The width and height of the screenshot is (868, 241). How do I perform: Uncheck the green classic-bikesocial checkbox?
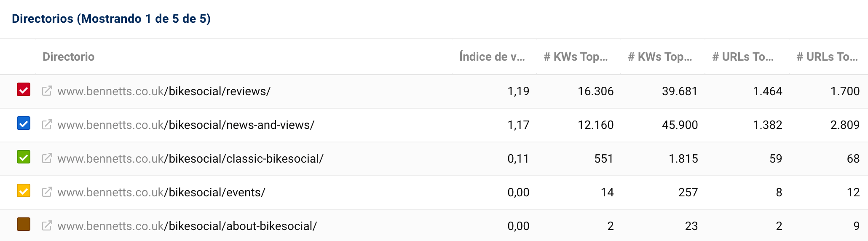24,157
